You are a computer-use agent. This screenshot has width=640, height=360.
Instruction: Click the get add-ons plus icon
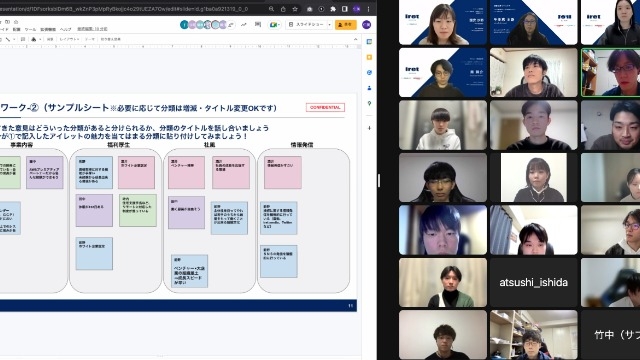pos(369,128)
